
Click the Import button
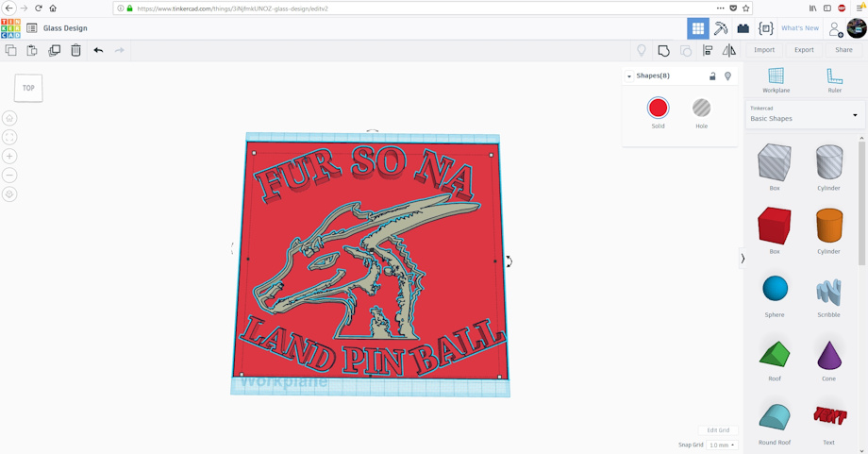pos(764,50)
